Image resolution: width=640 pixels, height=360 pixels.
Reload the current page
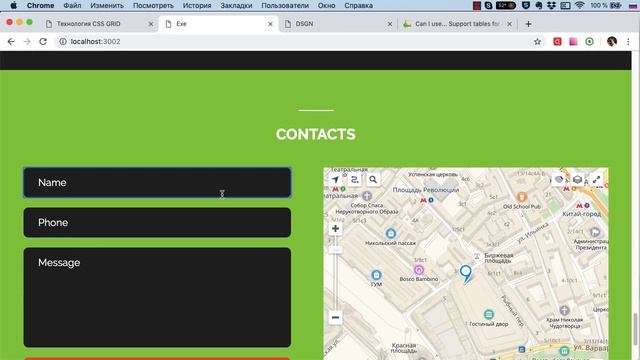pos(43,42)
